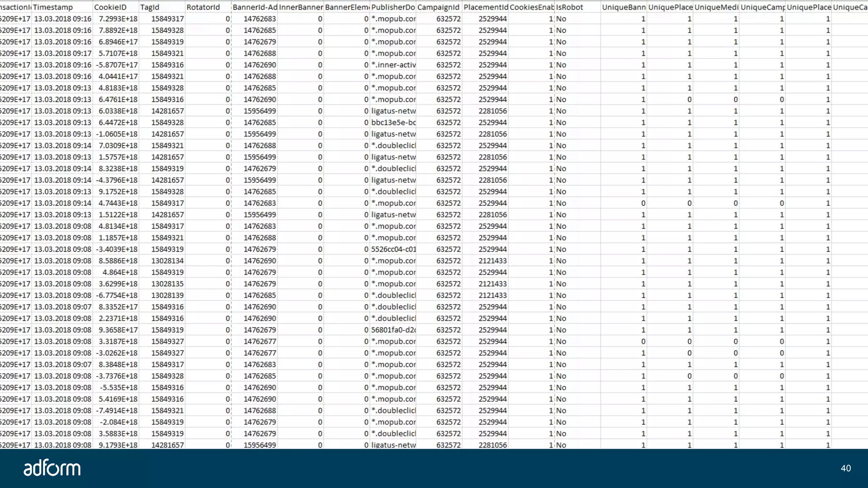Select the CampaignId column header

click(x=438, y=7)
